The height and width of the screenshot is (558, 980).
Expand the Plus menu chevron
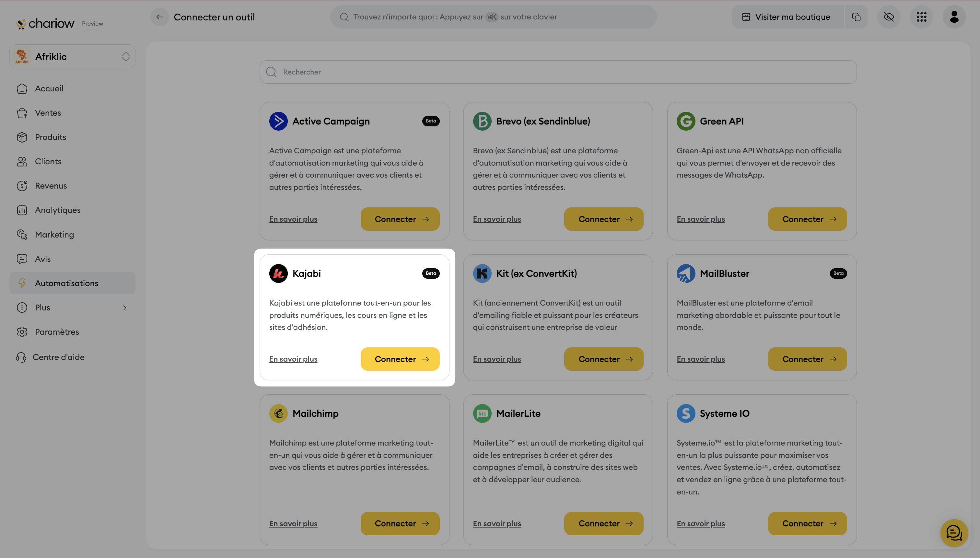pyautogui.click(x=124, y=308)
